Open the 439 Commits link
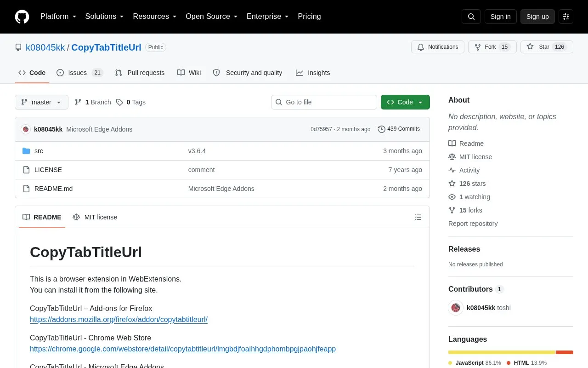Image resolution: width=588 pixels, height=368 pixels. 399,129
